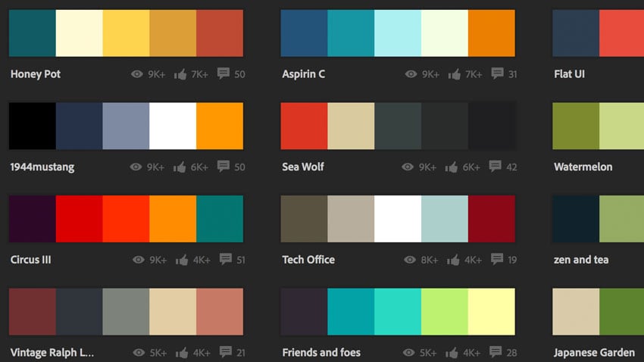Image resolution: width=644 pixels, height=362 pixels.
Task: Click the views eye icon for Honey Pot
Action: [x=138, y=74]
